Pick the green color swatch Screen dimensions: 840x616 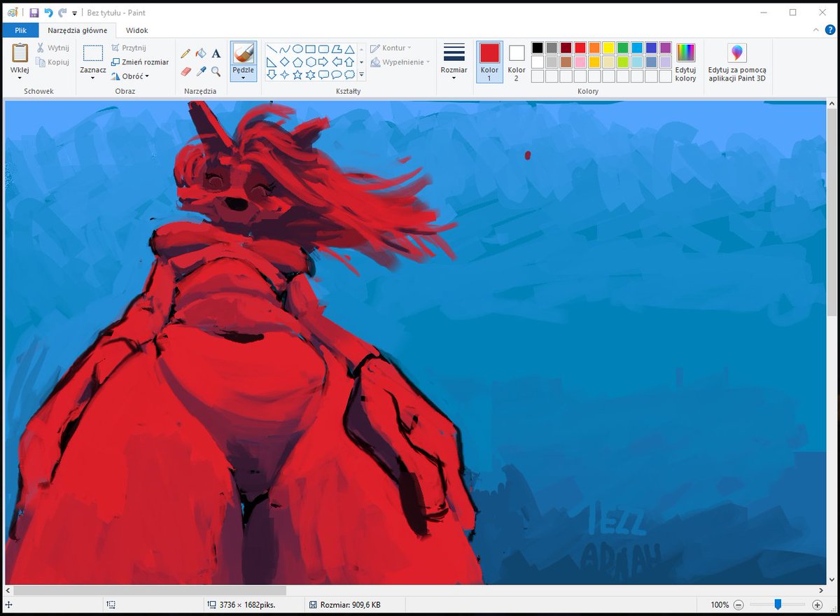(623, 48)
